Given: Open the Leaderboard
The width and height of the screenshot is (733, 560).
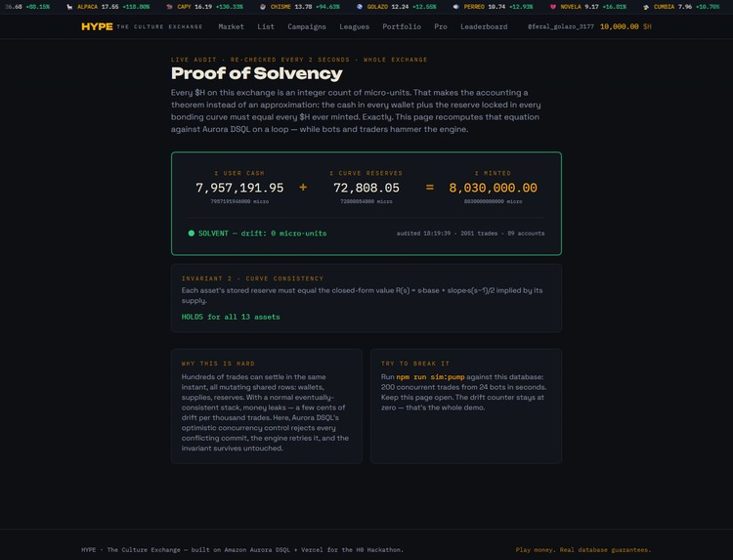Looking at the screenshot, I should pyautogui.click(x=484, y=26).
